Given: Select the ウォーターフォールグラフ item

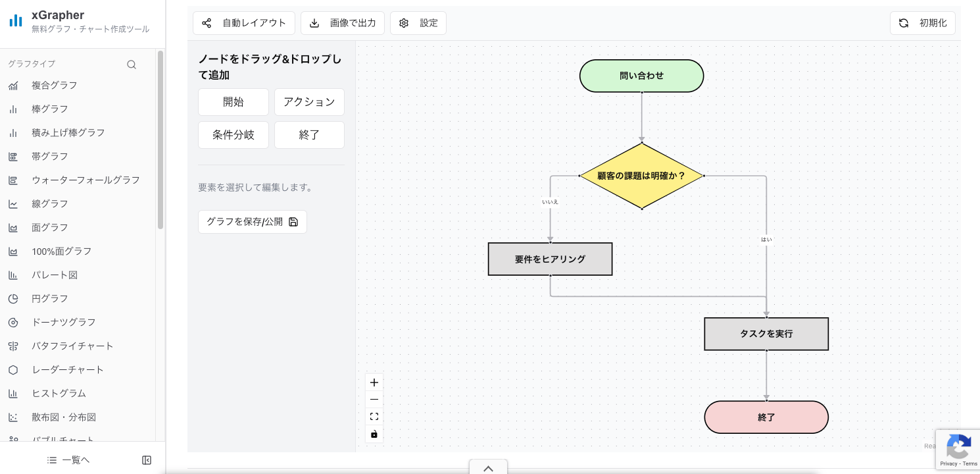Looking at the screenshot, I should pyautogui.click(x=86, y=180).
